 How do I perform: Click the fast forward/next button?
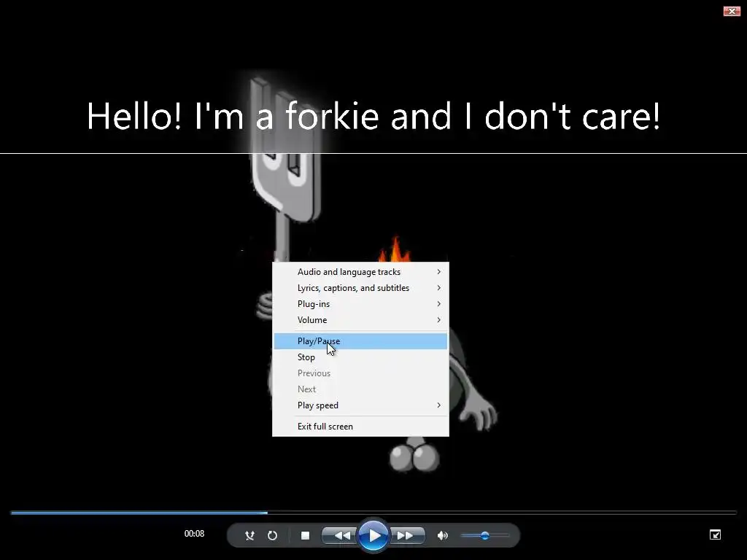(x=406, y=535)
